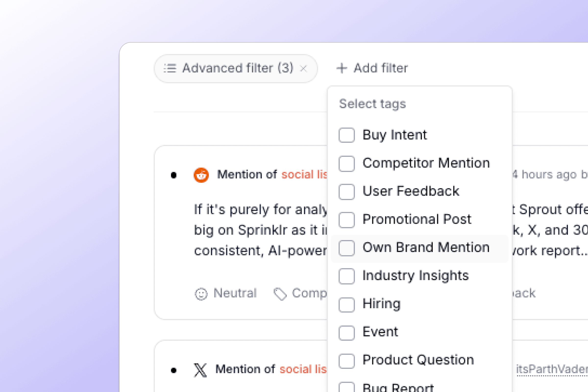Enable the Competitor Mention tag checkbox
The width and height of the screenshot is (588, 392).
(346, 163)
